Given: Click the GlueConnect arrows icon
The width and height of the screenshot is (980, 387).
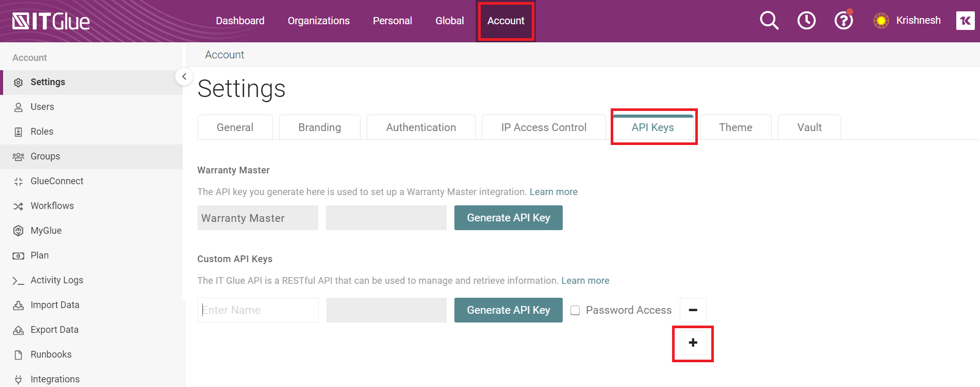Looking at the screenshot, I should (x=19, y=182).
